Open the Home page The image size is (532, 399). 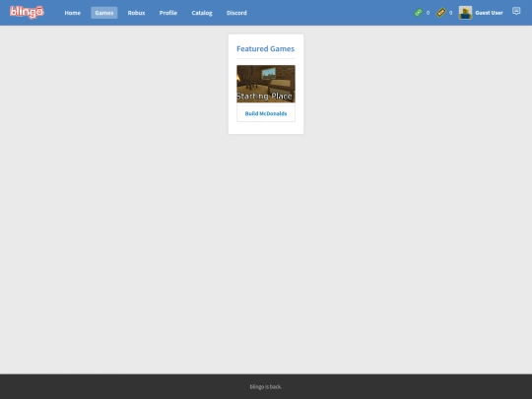pyautogui.click(x=73, y=13)
